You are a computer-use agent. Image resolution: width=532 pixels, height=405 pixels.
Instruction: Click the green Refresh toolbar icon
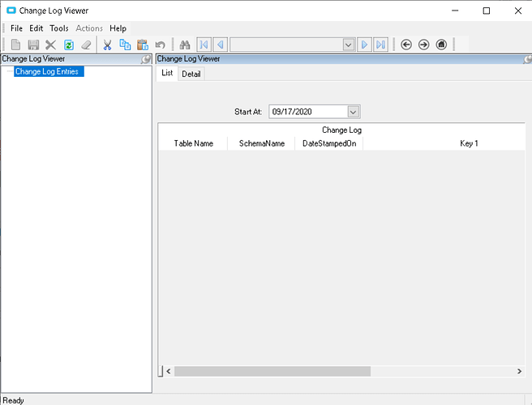click(69, 45)
